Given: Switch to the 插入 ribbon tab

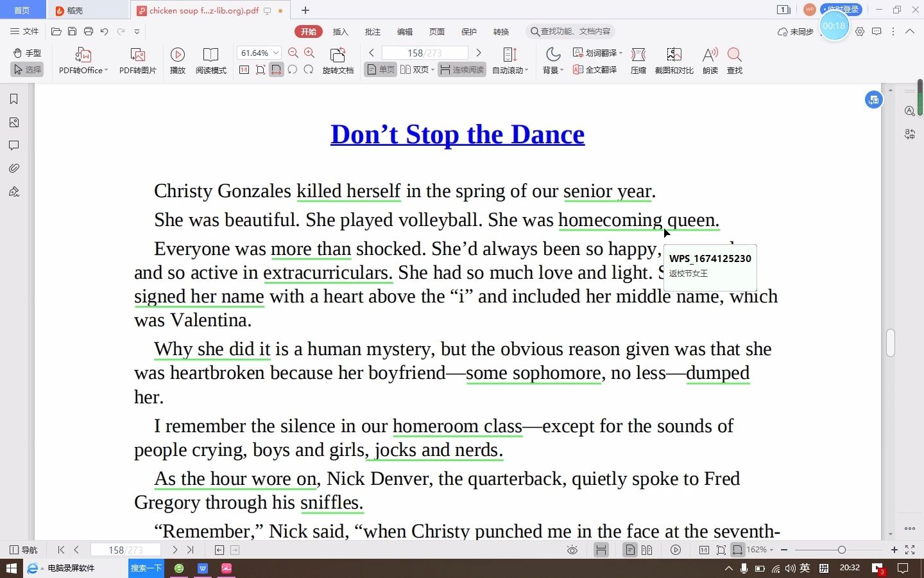Looking at the screenshot, I should click(341, 31).
